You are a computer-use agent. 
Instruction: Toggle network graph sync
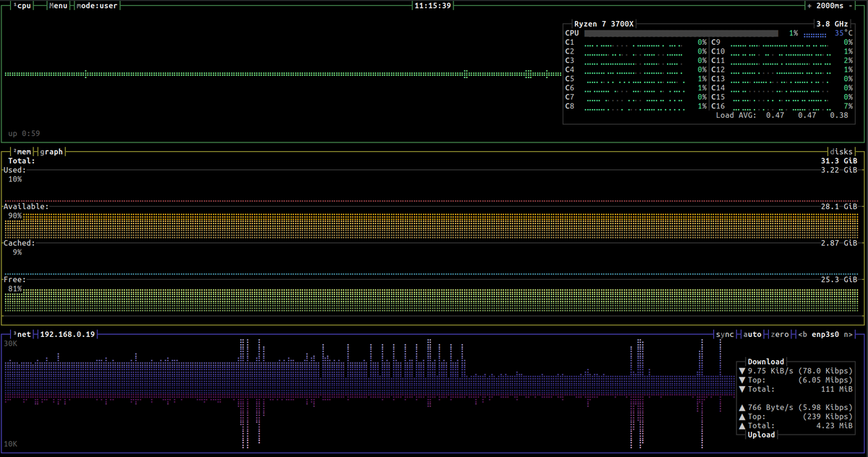click(x=724, y=335)
